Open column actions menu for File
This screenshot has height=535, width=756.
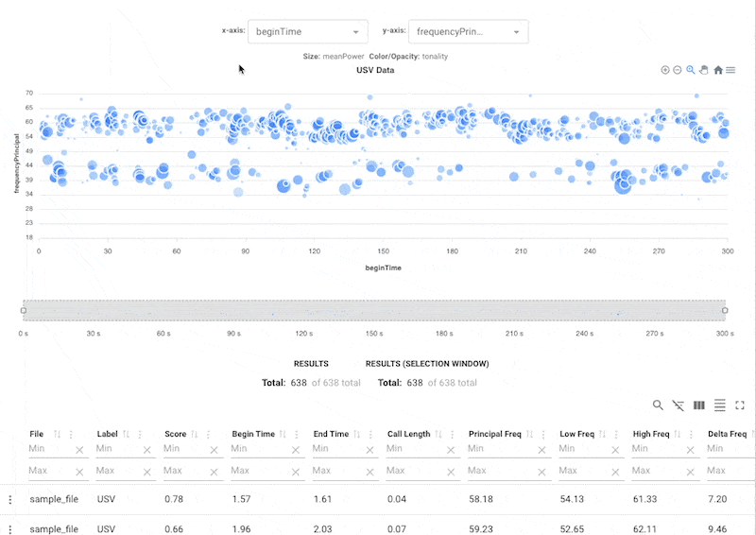click(x=71, y=434)
